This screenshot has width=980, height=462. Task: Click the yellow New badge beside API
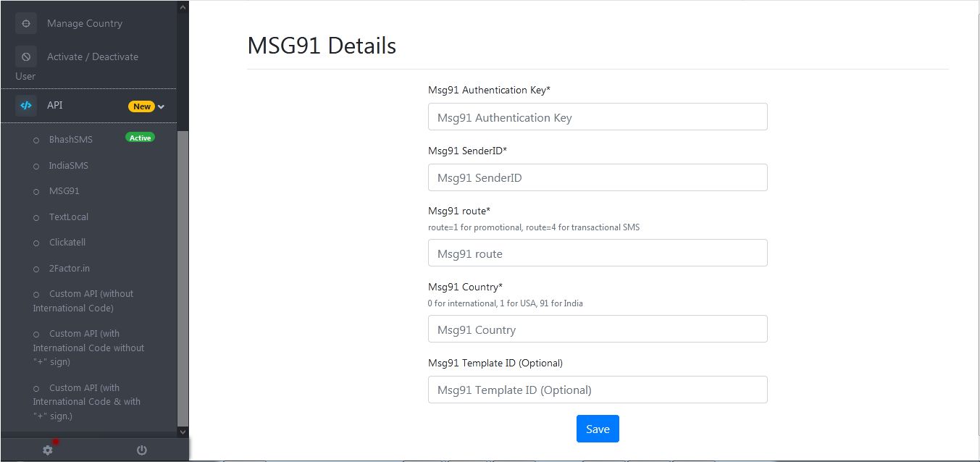point(142,106)
